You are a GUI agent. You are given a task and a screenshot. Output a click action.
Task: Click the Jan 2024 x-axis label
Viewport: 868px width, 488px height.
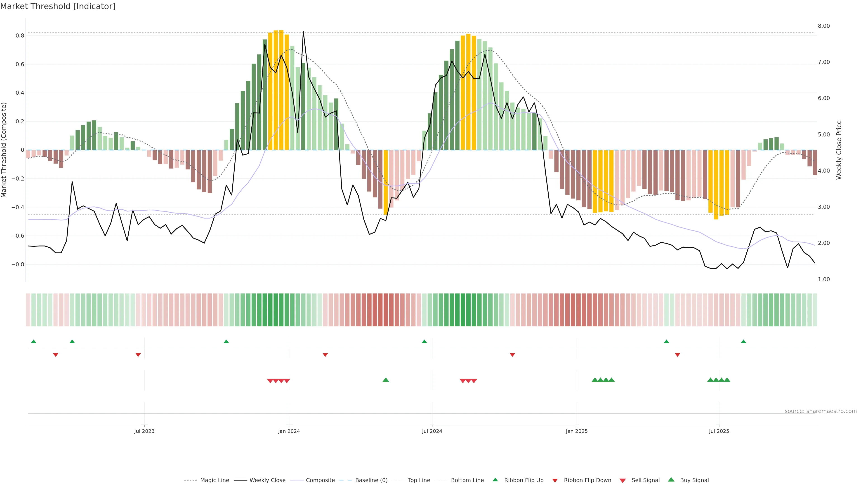[x=289, y=431]
